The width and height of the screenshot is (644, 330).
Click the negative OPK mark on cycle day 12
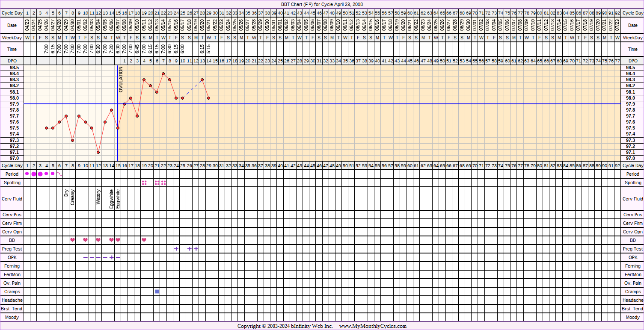tap(98, 257)
